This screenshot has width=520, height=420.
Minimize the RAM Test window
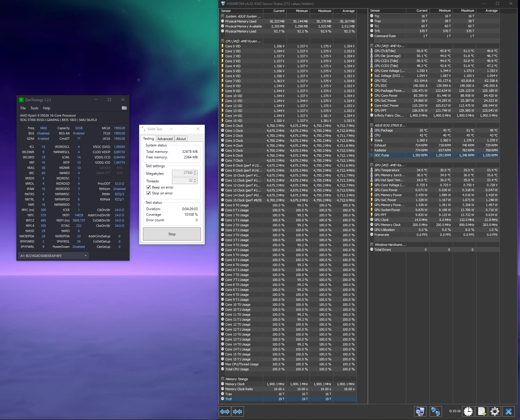(x=171, y=129)
